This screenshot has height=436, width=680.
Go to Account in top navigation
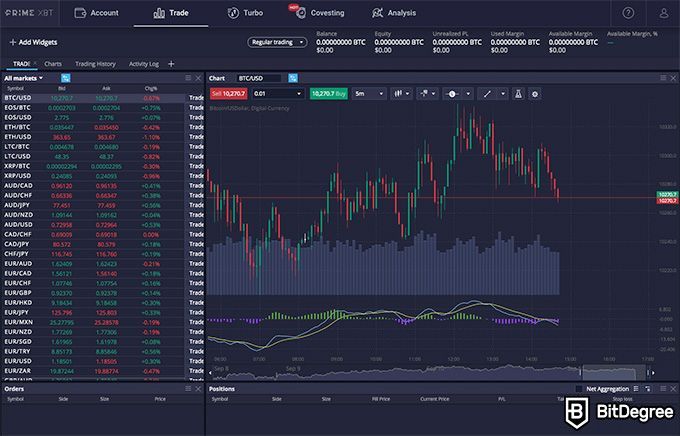point(96,13)
